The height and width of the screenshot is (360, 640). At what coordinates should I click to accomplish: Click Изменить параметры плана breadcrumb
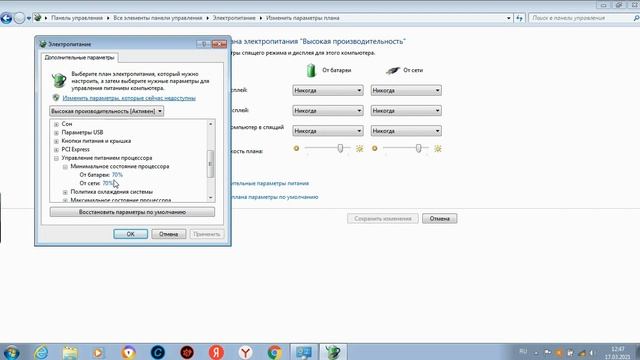[x=302, y=18]
